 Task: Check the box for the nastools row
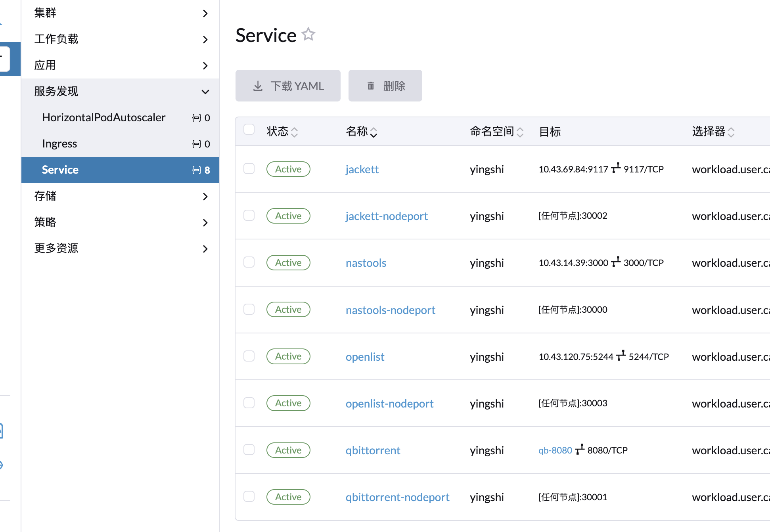[x=249, y=262]
